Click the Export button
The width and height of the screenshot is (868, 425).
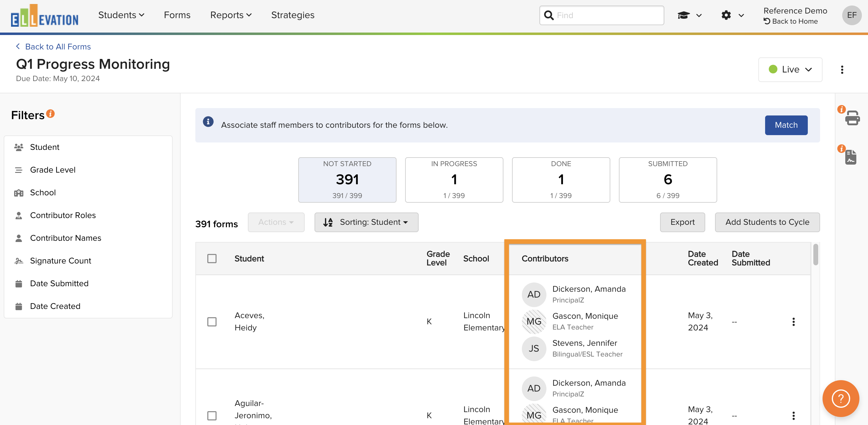[x=682, y=222]
